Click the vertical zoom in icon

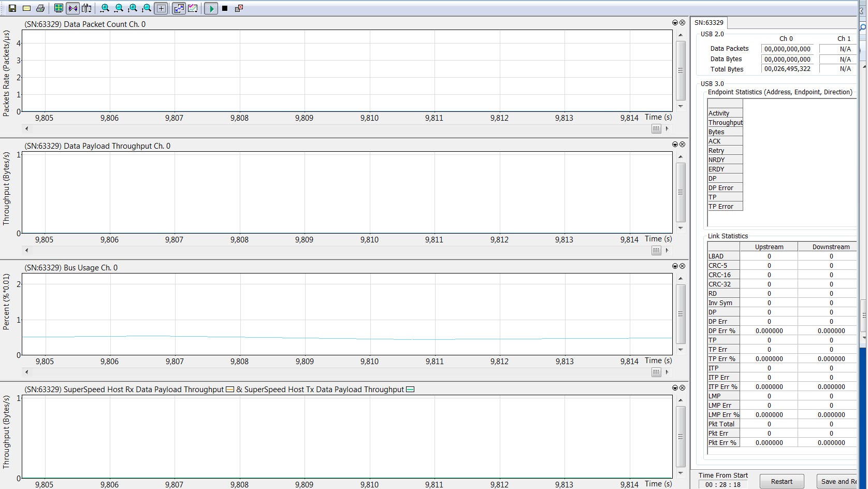[133, 8]
